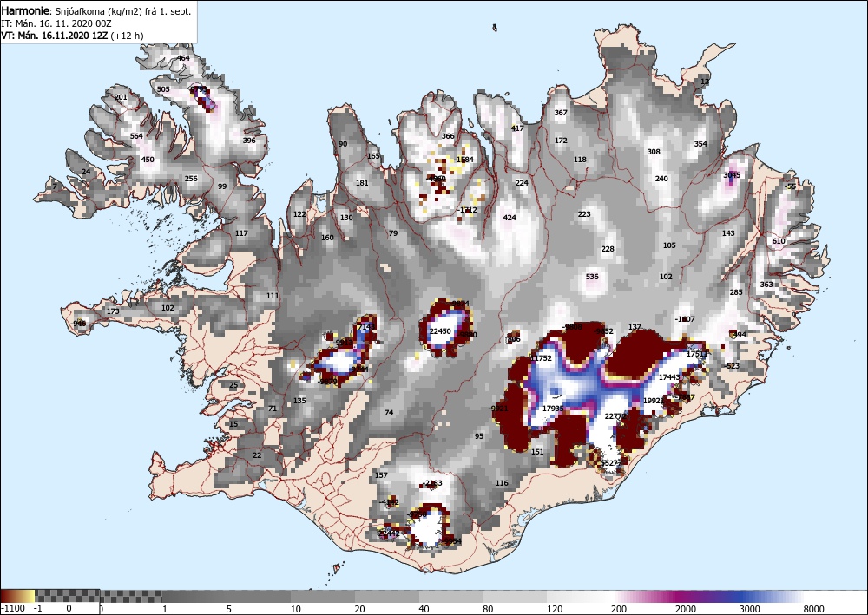The image size is (868, 615).
Task: Click the map value 95
Action: point(479,435)
